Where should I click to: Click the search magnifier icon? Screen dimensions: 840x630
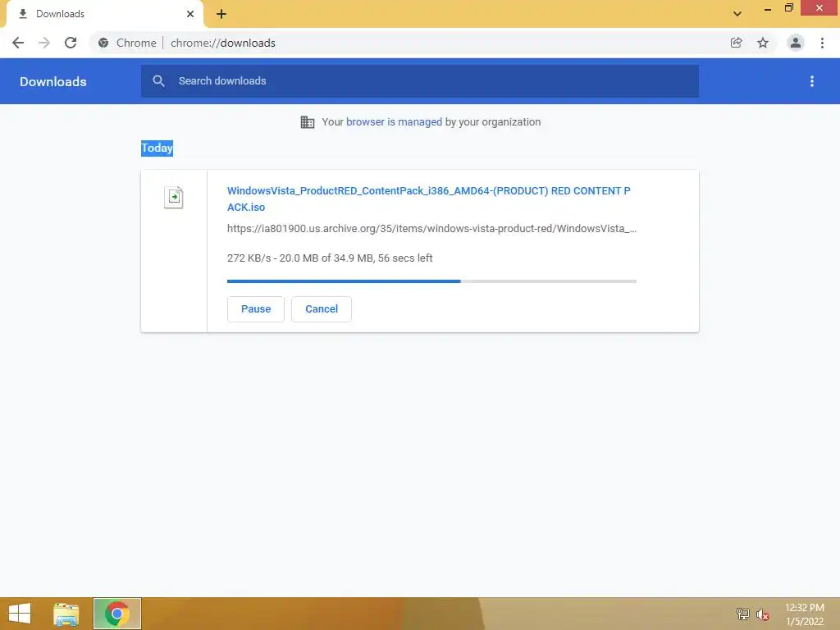tap(158, 81)
